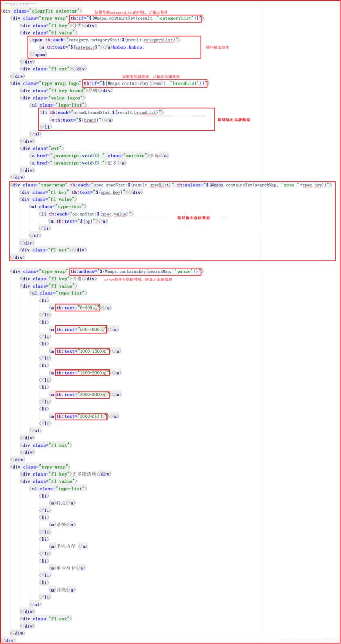Click the a th:text="${op}" line
The width and height of the screenshot is (341, 644).
[x=79, y=221]
